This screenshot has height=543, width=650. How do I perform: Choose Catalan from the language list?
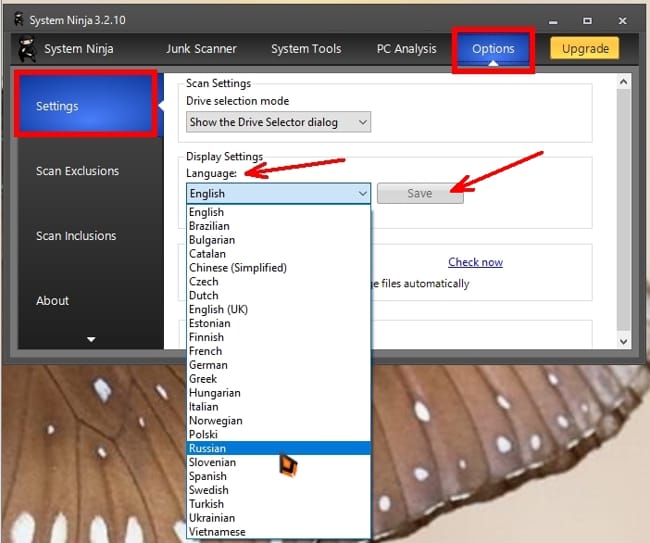(278, 254)
